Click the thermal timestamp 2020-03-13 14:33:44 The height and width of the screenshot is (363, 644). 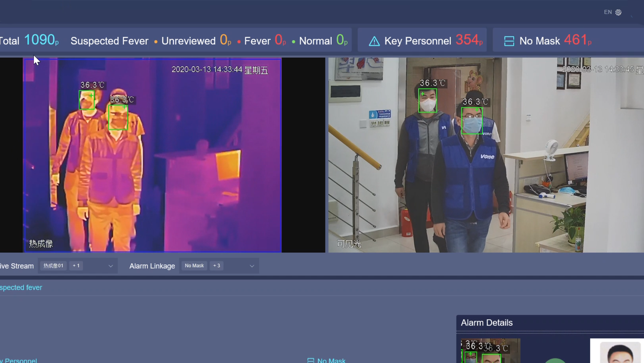[x=207, y=70]
